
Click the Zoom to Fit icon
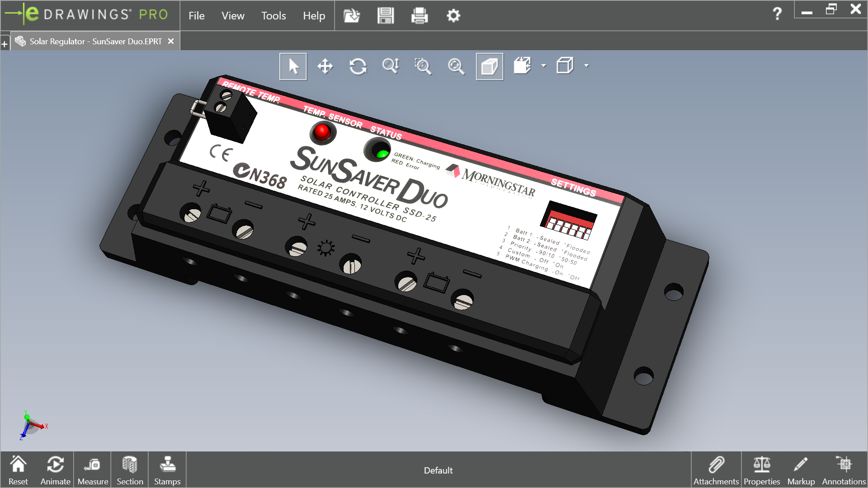[x=456, y=66]
